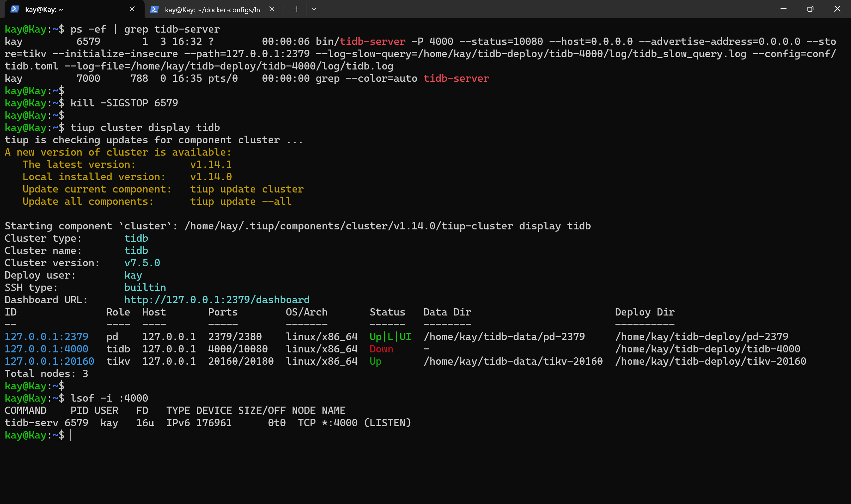Click 'Total nodes: 3' line
Viewport: 851px width, 504px height.
click(x=47, y=374)
